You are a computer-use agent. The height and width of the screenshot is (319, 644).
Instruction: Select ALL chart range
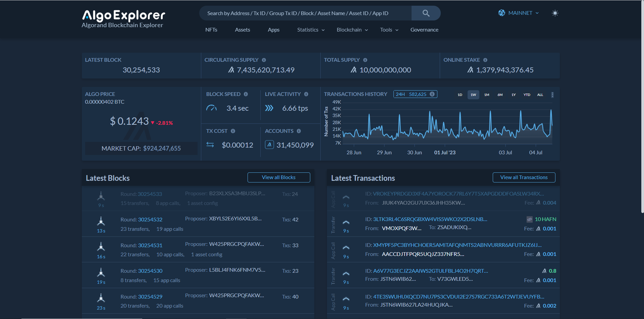(x=540, y=95)
